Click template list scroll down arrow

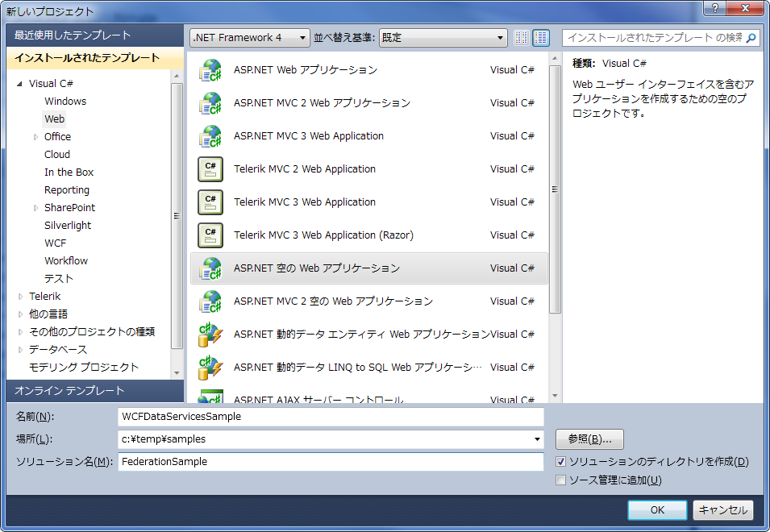point(555,396)
